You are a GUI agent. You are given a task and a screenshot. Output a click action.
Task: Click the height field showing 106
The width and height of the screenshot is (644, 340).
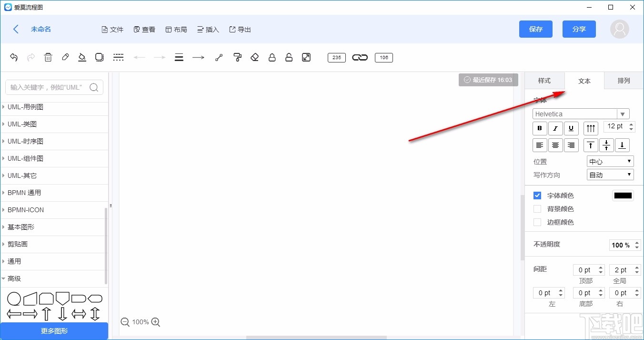[x=384, y=58]
